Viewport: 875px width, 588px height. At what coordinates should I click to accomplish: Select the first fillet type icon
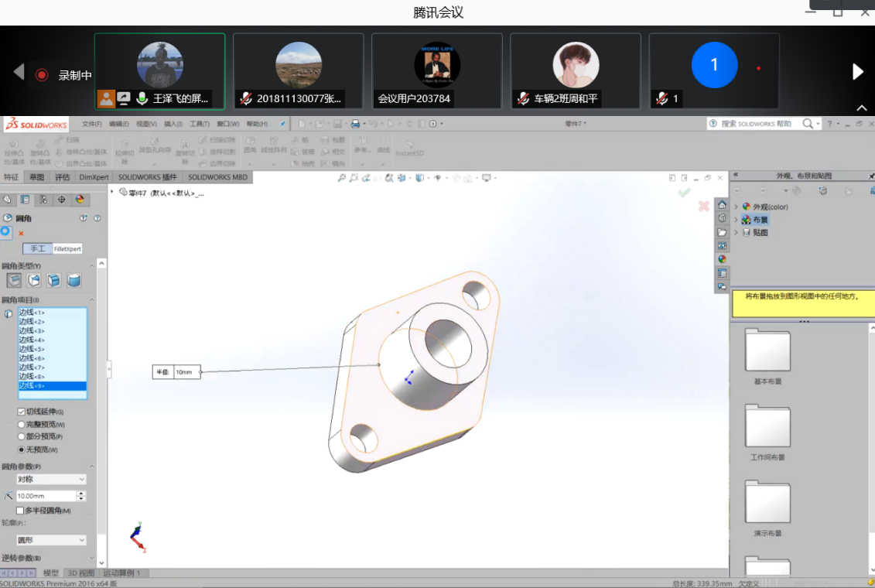pos(14,280)
